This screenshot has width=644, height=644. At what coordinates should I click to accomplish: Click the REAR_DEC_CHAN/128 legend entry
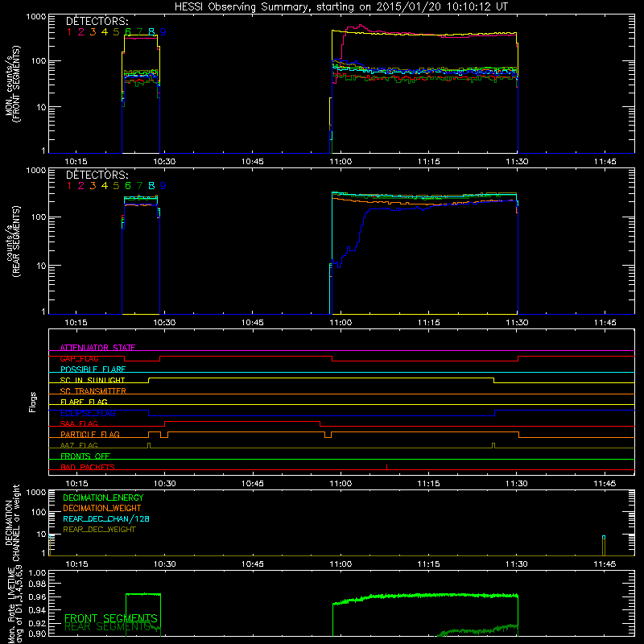pyautogui.click(x=106, y=518)
